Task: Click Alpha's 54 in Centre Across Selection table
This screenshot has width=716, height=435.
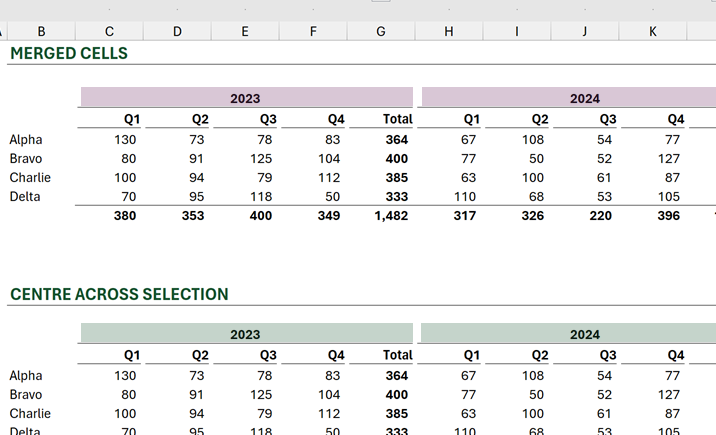Action: click(604, 376)
